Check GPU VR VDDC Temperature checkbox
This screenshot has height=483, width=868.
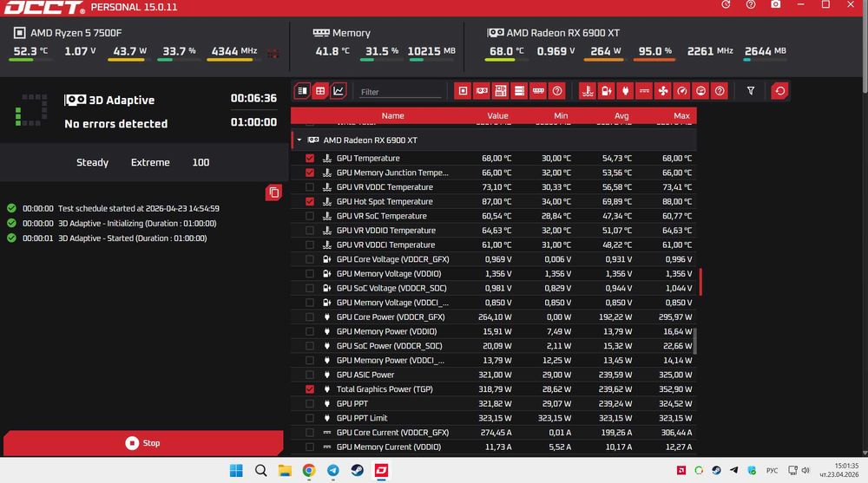(x=310, y=187)
